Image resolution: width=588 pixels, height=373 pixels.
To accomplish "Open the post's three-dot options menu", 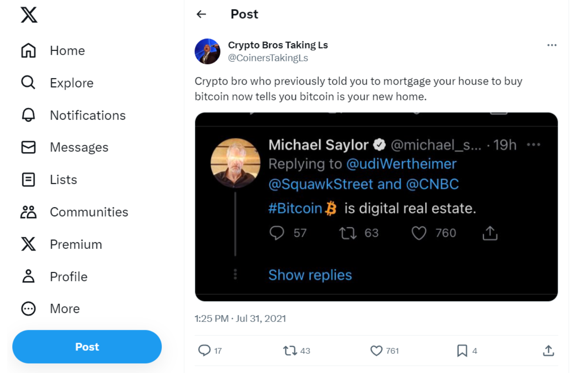I will [552, 45].
